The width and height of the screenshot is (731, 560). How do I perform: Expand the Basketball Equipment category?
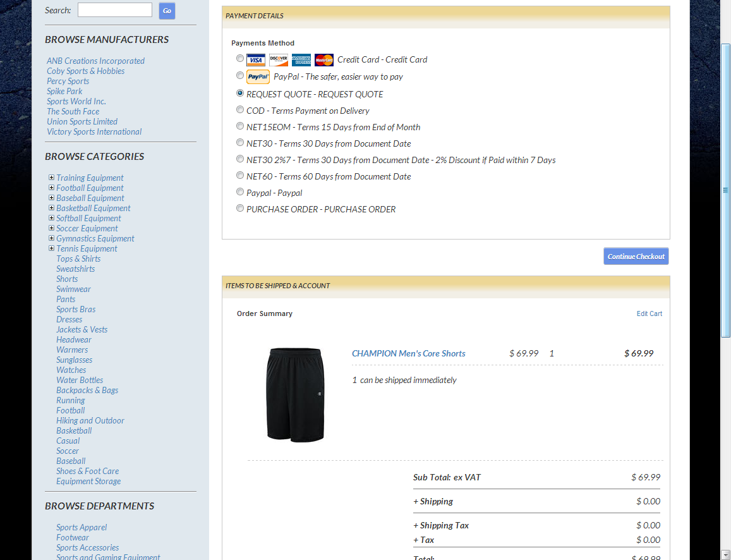tap(51, 207)
